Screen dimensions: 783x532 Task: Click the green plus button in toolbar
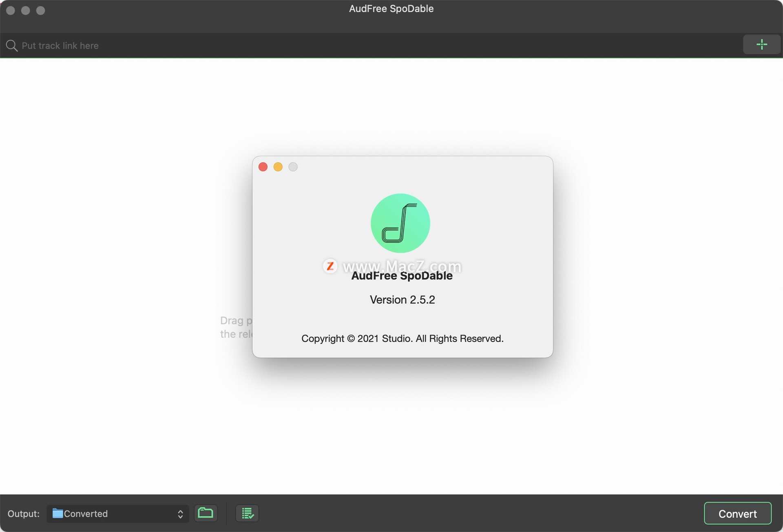[x=762, y=44]
